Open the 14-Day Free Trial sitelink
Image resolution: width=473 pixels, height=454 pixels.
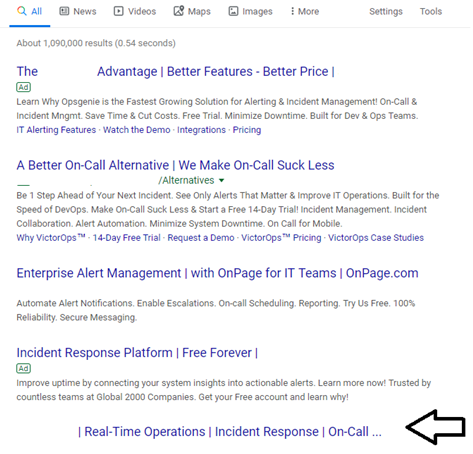127,238
